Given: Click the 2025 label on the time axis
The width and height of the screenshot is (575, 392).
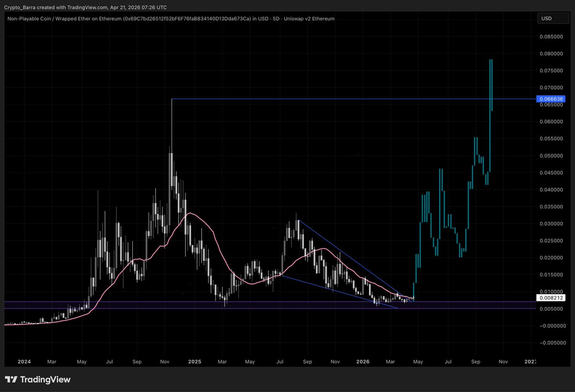Looking at the screenshot, I should pos(195,362).
